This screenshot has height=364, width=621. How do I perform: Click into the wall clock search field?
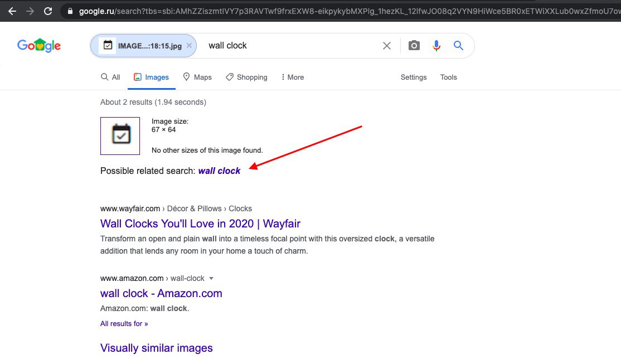pos(291,46)
